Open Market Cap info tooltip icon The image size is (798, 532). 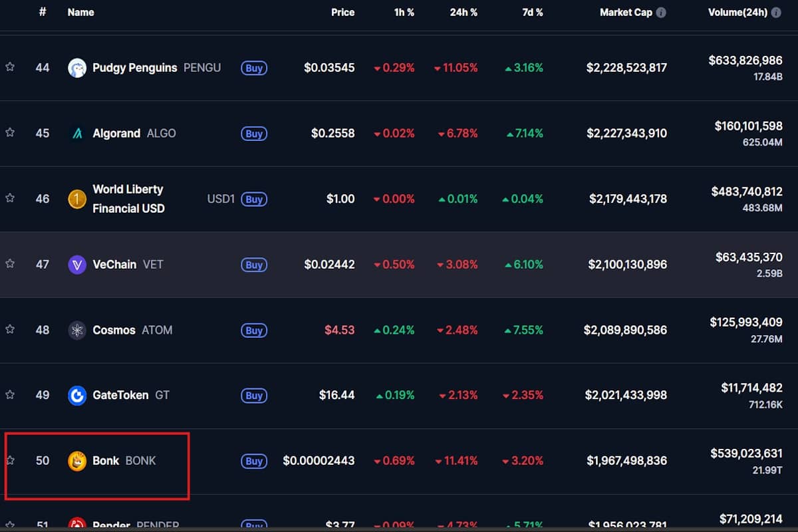pos(661,13)
